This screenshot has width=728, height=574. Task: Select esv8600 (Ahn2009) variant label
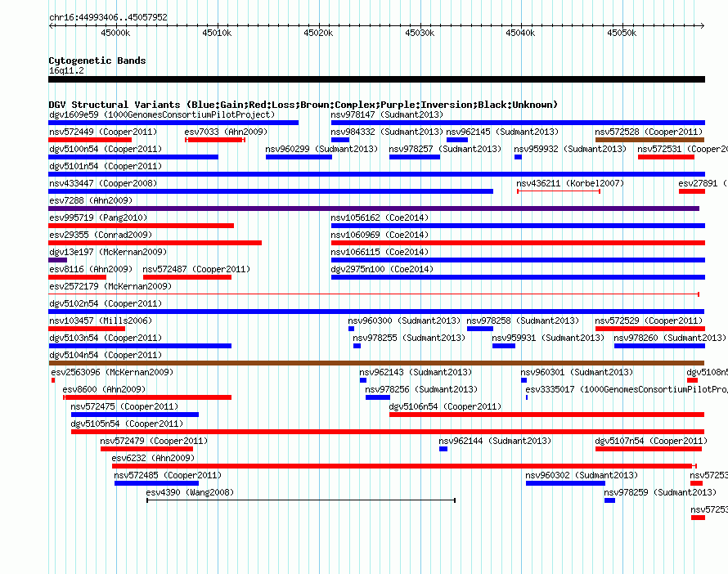click(104, 389)
